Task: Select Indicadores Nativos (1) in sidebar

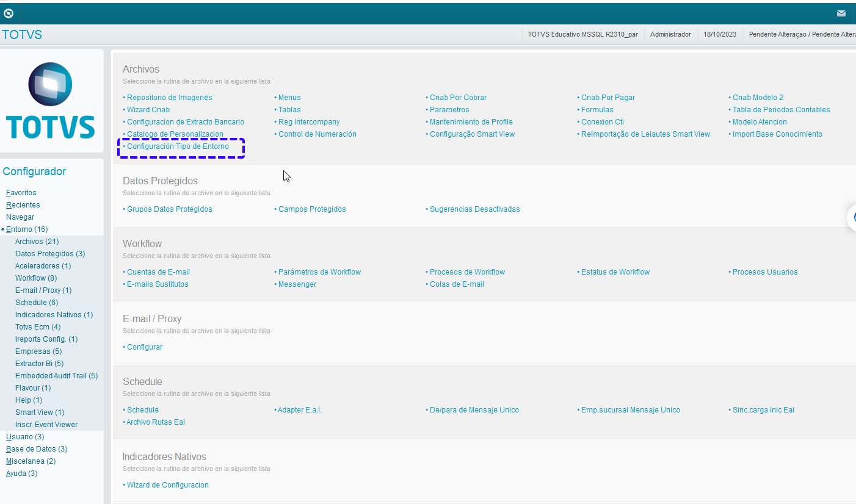Action: [54, 315]
